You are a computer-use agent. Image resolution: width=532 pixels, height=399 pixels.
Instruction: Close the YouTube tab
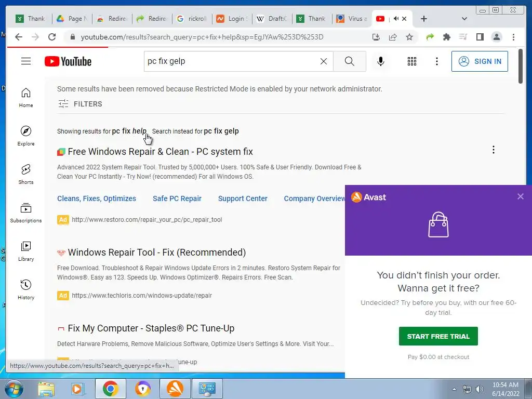tap(404, 19)
